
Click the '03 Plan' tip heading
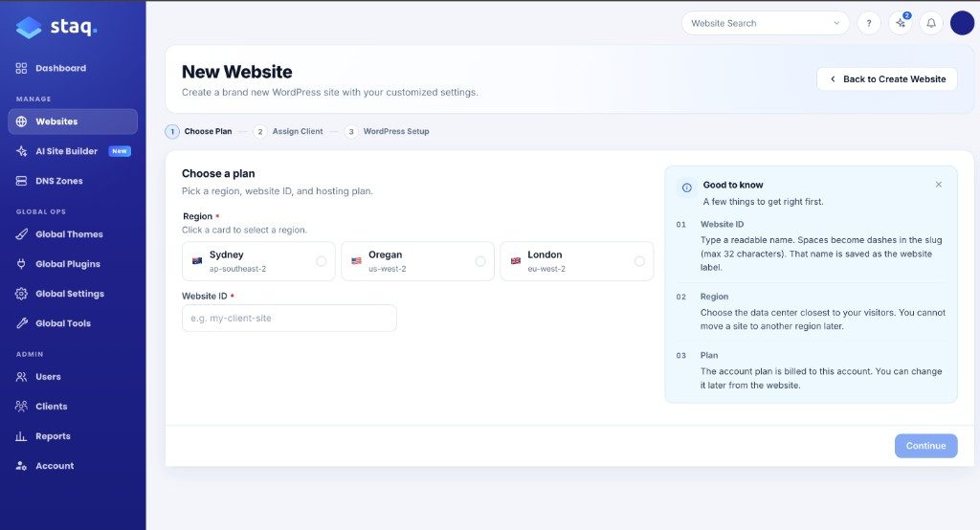pos(697,356)
